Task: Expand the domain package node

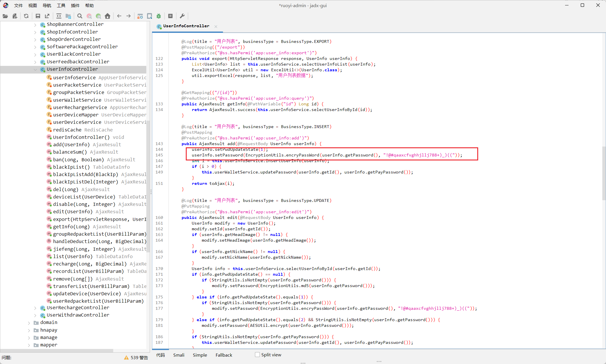Action: [29, 323]
